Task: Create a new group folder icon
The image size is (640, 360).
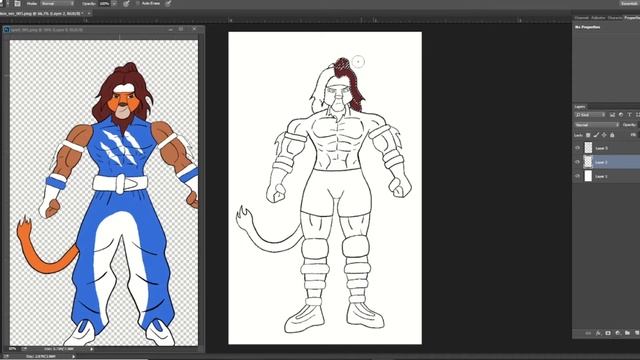Action: coord(627,333)
